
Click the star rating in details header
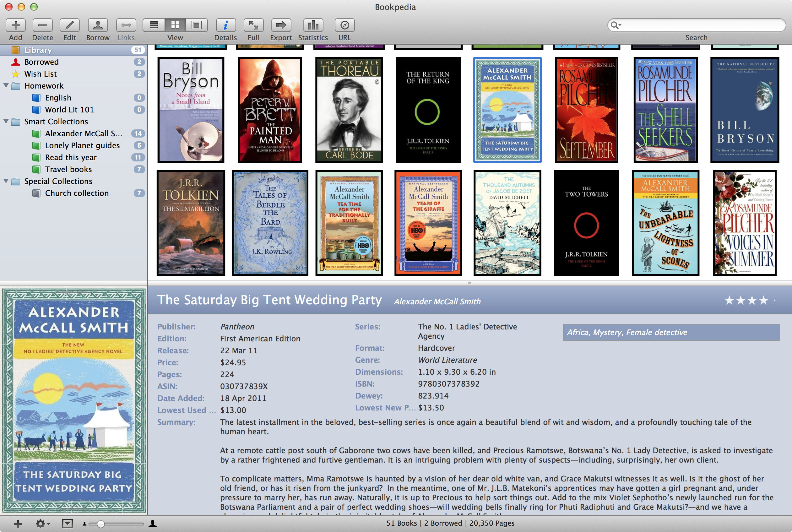(750, 300)
